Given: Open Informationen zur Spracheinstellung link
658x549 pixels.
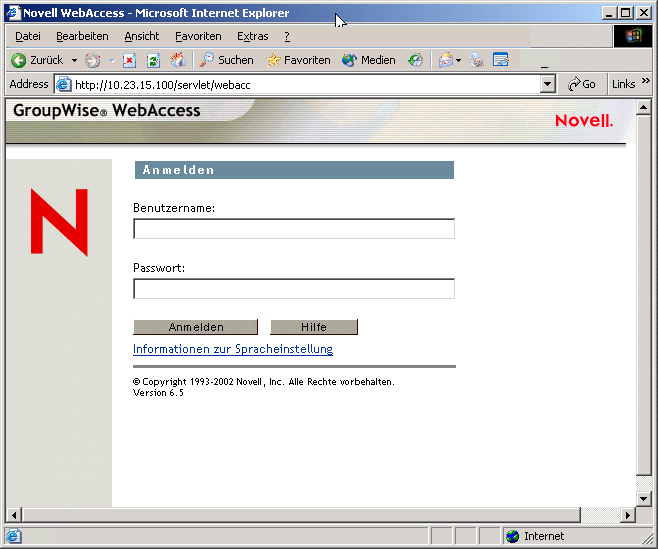Looking at the screenshot, I should 233,349.
